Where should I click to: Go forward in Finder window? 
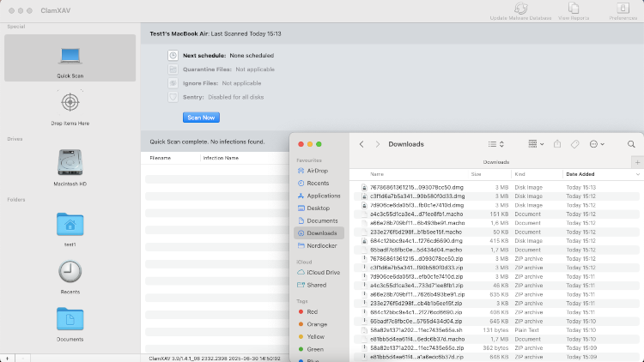coord(378,144)
